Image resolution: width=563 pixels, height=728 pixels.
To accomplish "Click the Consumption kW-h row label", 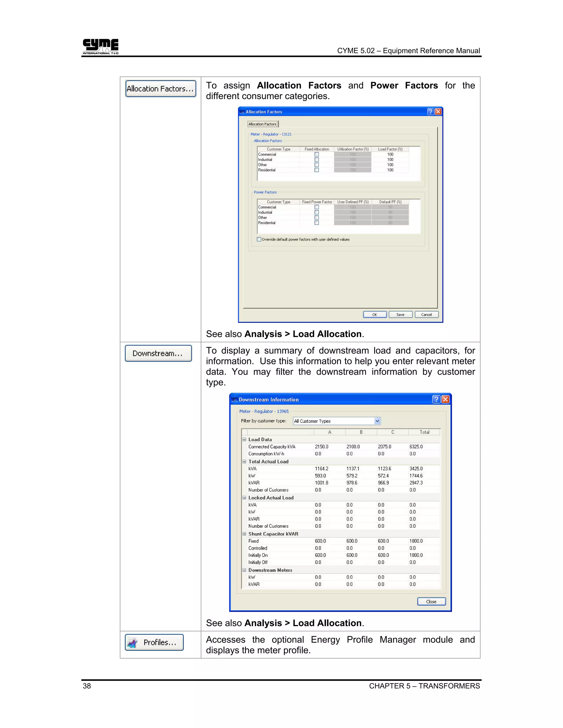I will (x=266, y=454).
